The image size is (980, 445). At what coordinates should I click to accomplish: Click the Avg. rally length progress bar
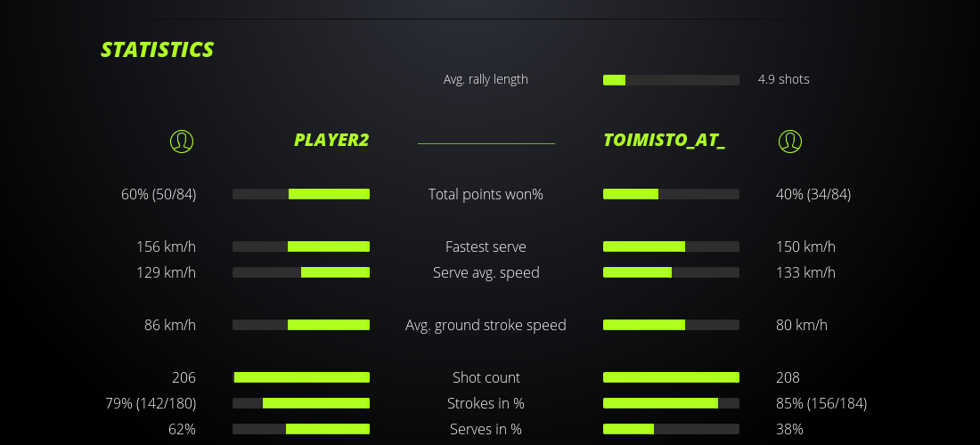click(671, 80)
